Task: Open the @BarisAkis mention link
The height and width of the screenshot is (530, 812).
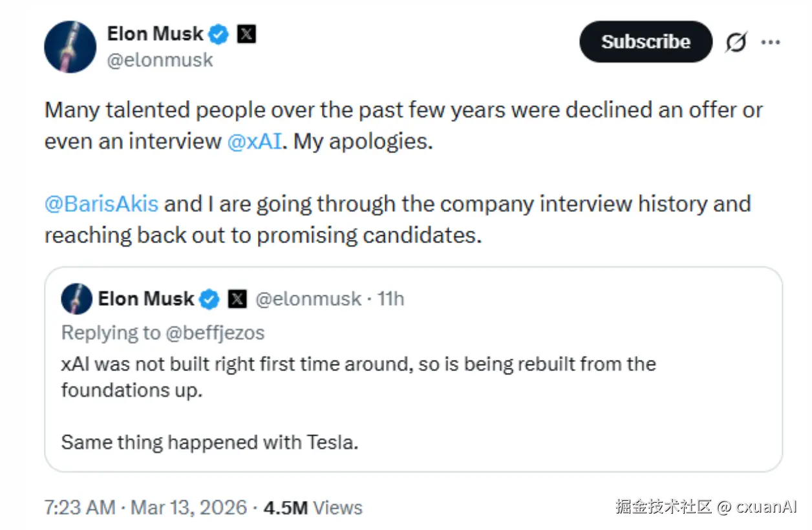Action: [101, 204]
